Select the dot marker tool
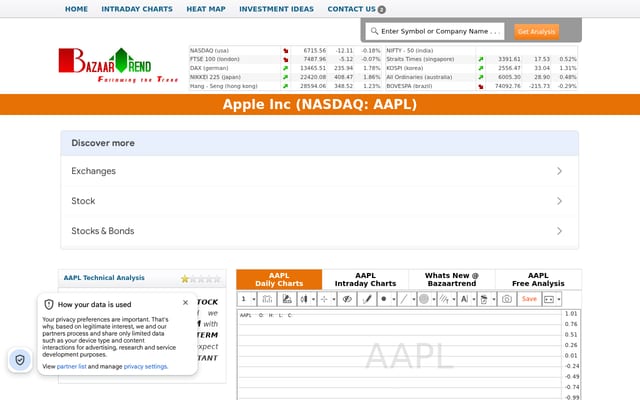This screenshot has width=640, height=400. point(384,299)
